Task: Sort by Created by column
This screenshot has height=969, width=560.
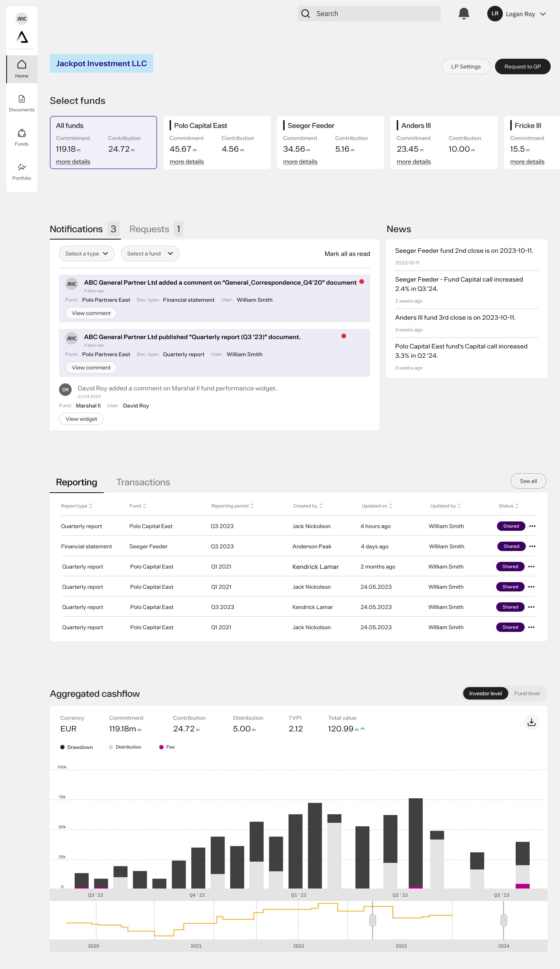Action: [308, 506]
